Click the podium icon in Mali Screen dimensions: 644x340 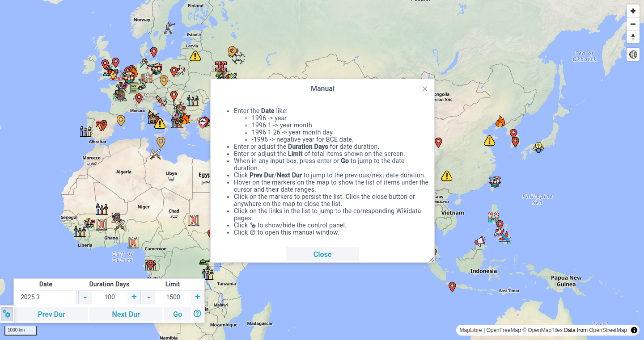point(102,209)
